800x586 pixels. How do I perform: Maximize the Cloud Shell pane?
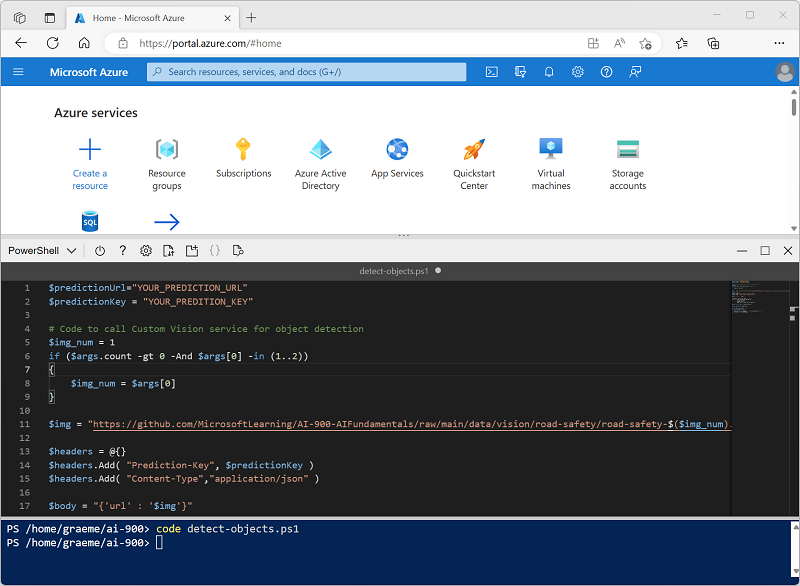(765, 250)
